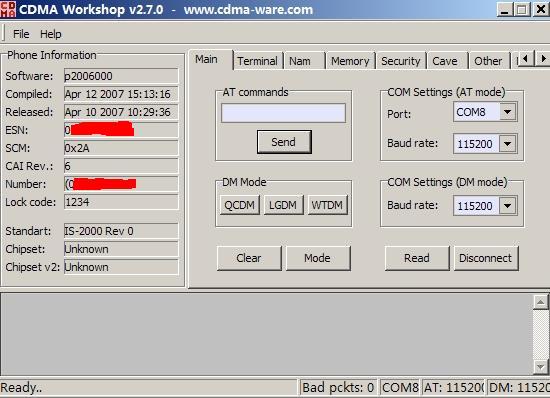The width and height of the screenshot is (550, 398).
Task: Click the ESN field
Action: click(121, 130)
